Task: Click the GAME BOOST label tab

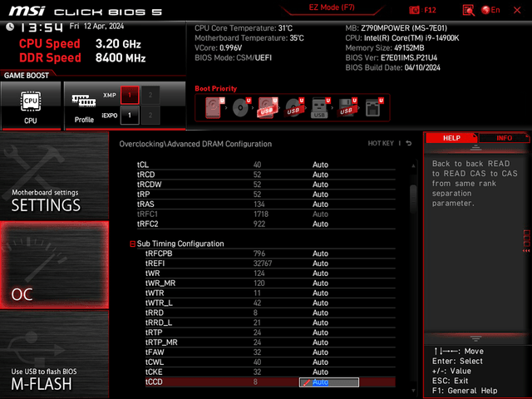Action: pos(26,76)
